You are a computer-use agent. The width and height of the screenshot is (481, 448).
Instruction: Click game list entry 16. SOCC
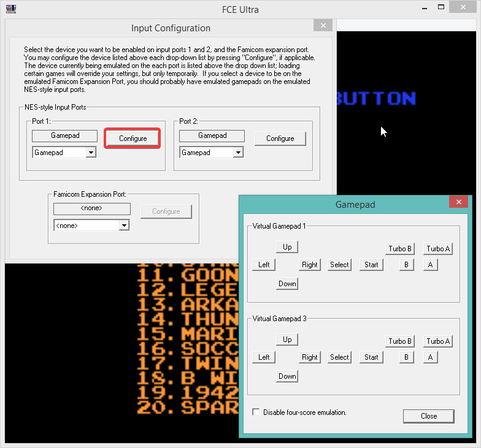coord(188,348)
